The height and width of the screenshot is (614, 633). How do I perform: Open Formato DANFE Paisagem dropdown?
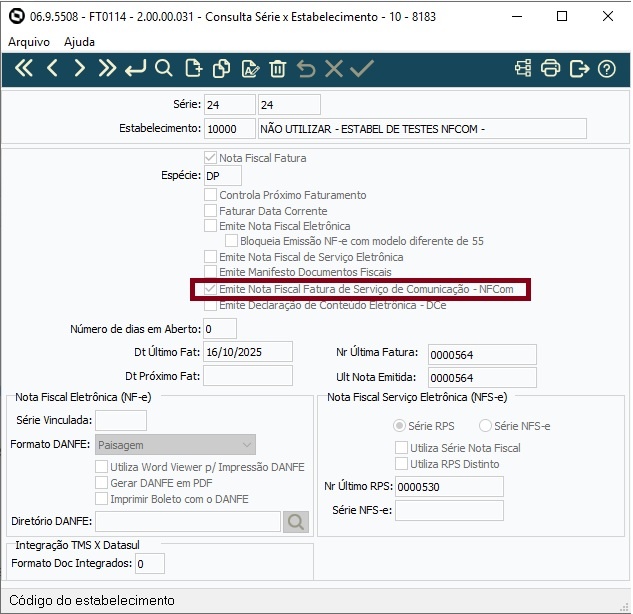[x=175, y=445]
